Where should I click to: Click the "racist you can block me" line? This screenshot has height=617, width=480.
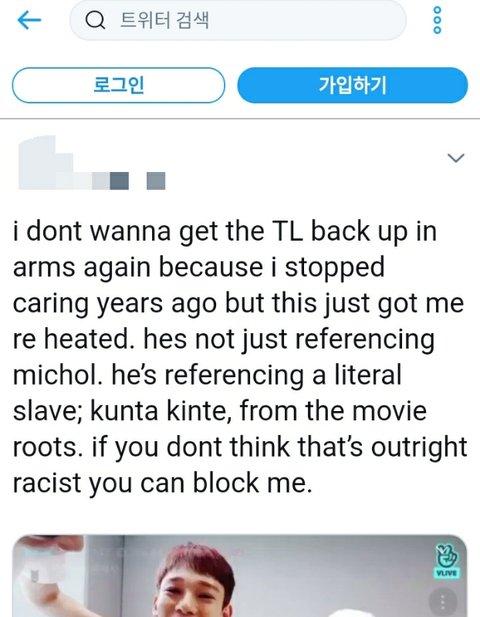(x=162, y=483)
